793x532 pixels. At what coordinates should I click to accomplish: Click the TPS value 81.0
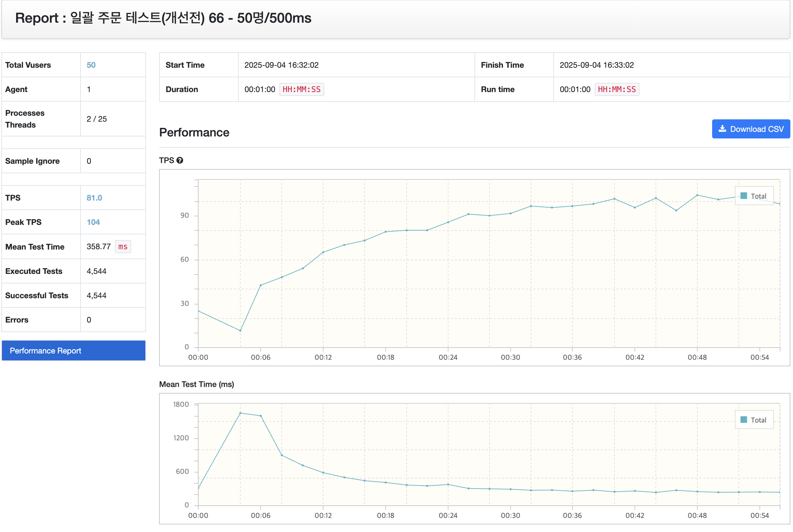[94, 198]
